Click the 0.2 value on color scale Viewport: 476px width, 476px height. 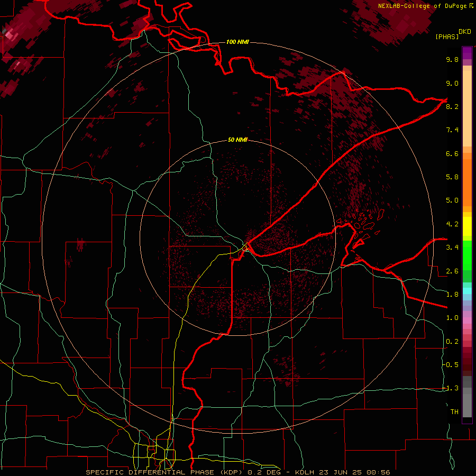pos(452,342)
